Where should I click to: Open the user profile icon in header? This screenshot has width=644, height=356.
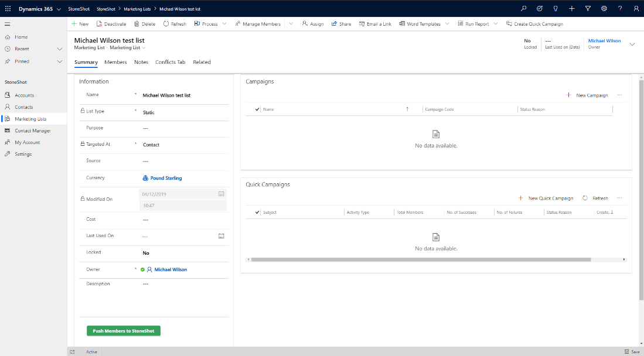pyautogui.click(x=635, y=9)
